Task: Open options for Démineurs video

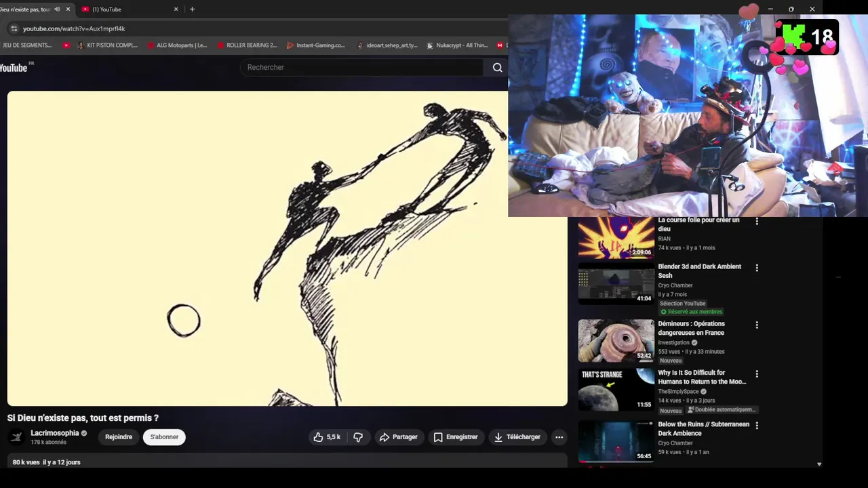Action: pos(757,325)
